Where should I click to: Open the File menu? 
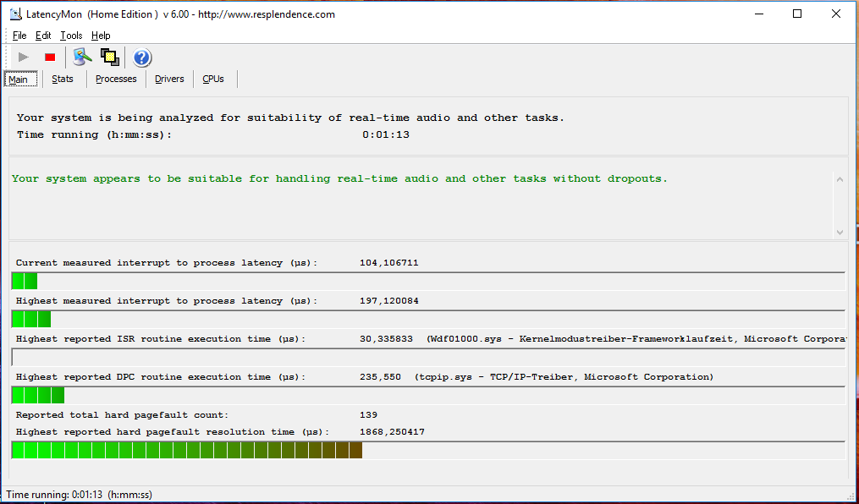[x=19, y=36]
